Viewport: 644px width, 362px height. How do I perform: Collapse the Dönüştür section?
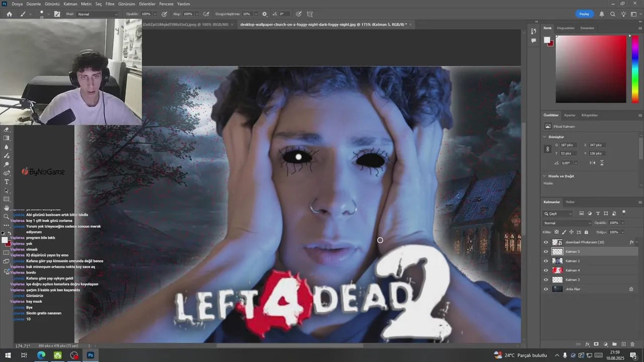pyautogui.click(x=544, y=137)
